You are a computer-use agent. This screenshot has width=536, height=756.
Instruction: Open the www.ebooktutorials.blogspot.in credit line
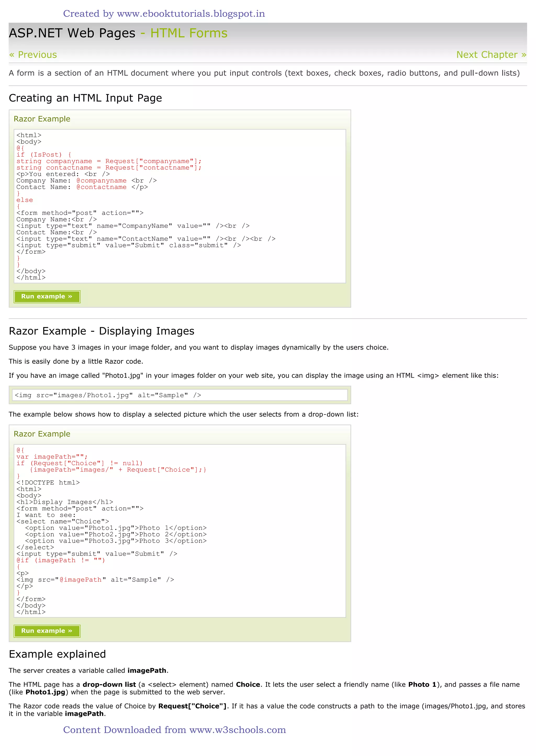coord(164,14)
